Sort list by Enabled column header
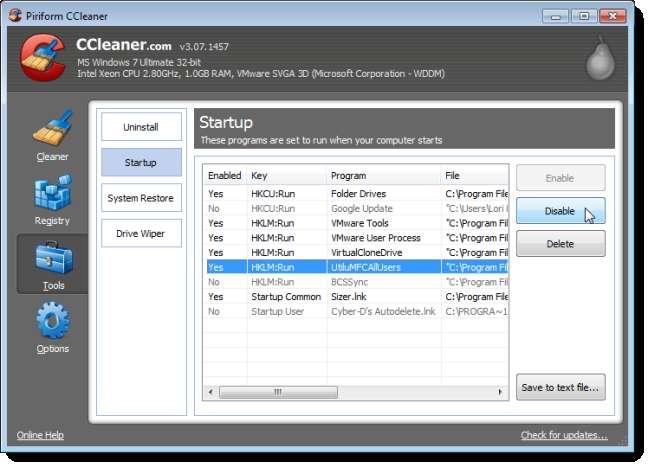This screenshot has height=468, width=650. click(x=224, y=175)
